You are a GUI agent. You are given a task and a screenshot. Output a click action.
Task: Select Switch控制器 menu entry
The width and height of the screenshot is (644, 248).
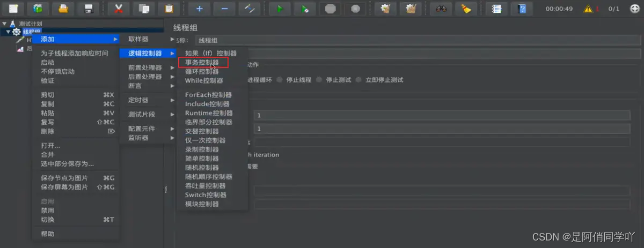coord(213,195)
